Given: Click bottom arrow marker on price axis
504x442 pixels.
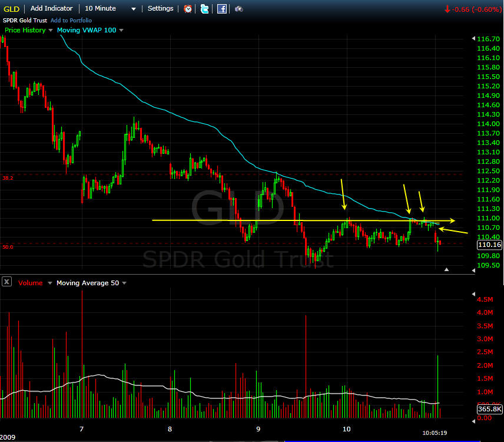Looking at the screenshot, I should coord(473,271).
